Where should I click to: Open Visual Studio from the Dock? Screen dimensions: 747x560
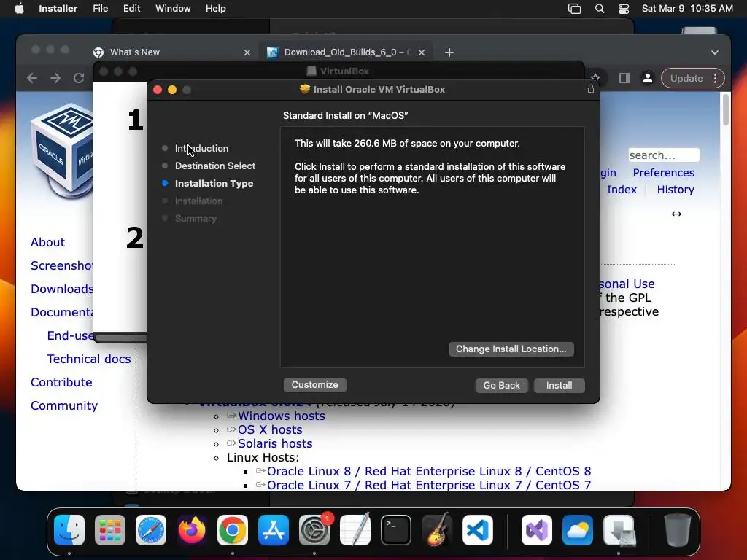click(537, 530)
